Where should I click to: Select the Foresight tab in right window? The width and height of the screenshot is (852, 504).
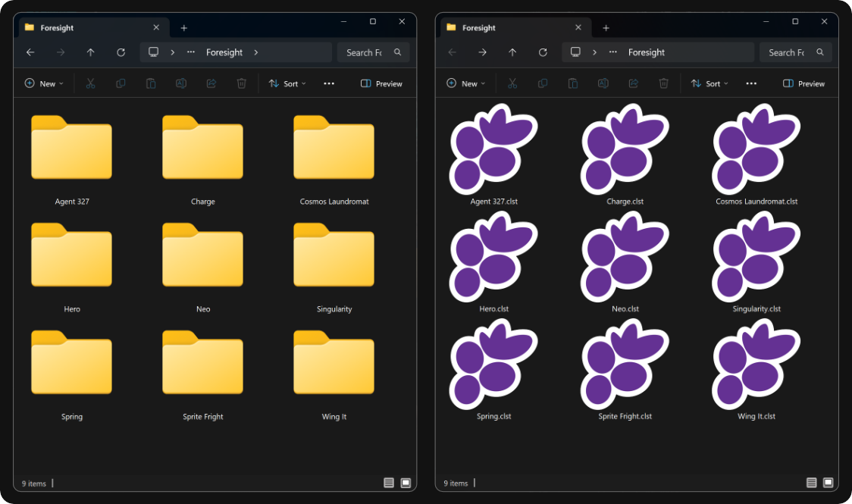(516, 28)
